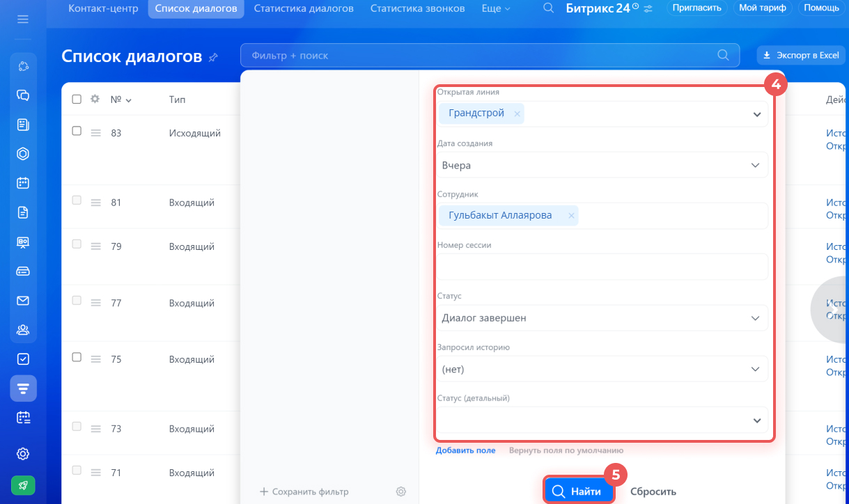Open the Запросил историю dropdown showing (нет)
The height and width of the screenshot is (504, 849).
(x=602, y=369)
